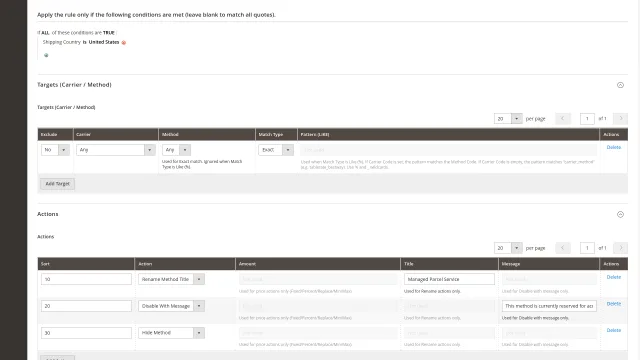Viewport: 640px width, 360px height.
Task: Open the Rename Method Title action dropdown
Action: pyautogui.click(x=171, y=279)
